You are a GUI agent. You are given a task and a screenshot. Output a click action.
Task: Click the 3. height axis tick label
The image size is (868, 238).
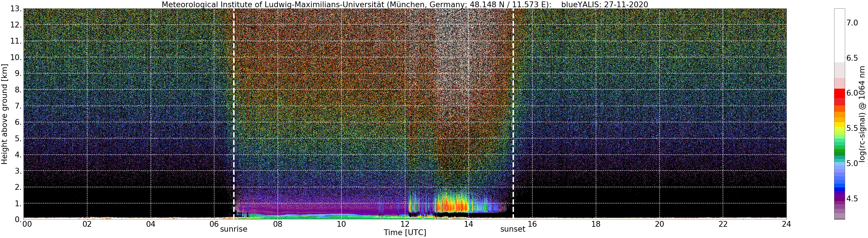point(18,171)
